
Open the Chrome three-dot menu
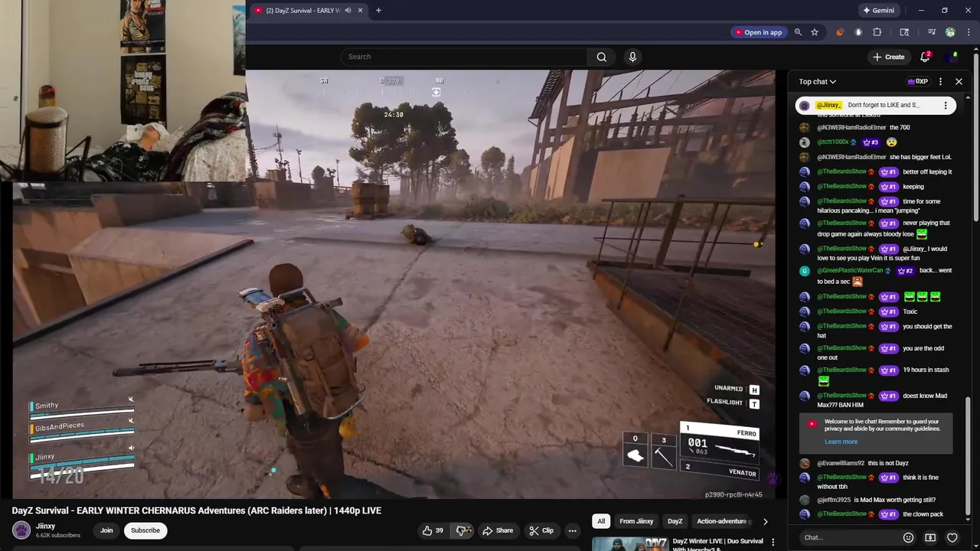click(969, 32)
